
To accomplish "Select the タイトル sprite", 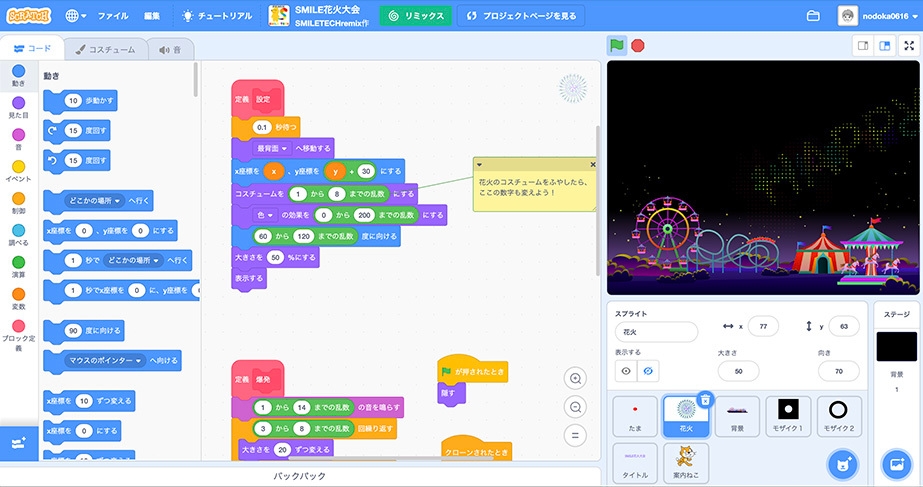I will [635, 463].
